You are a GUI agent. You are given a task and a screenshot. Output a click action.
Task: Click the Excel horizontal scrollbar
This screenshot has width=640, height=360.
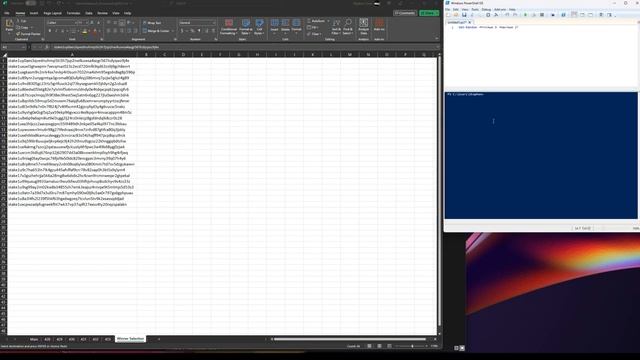click(349, 339)
